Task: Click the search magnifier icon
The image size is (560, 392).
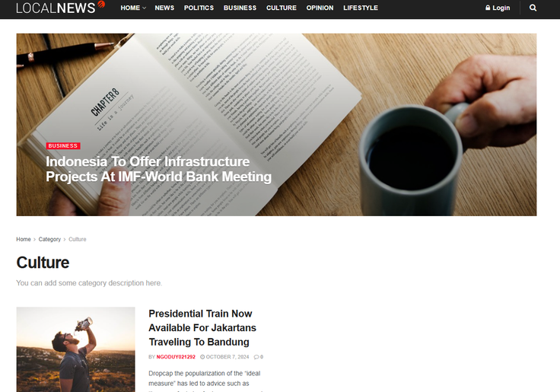Action: (533, 8)
